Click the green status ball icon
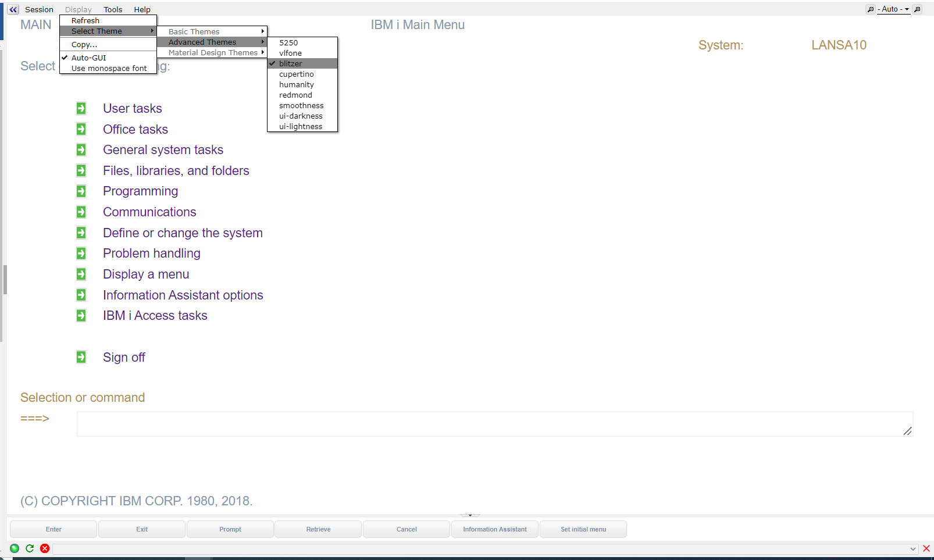 tap(15, 548)
